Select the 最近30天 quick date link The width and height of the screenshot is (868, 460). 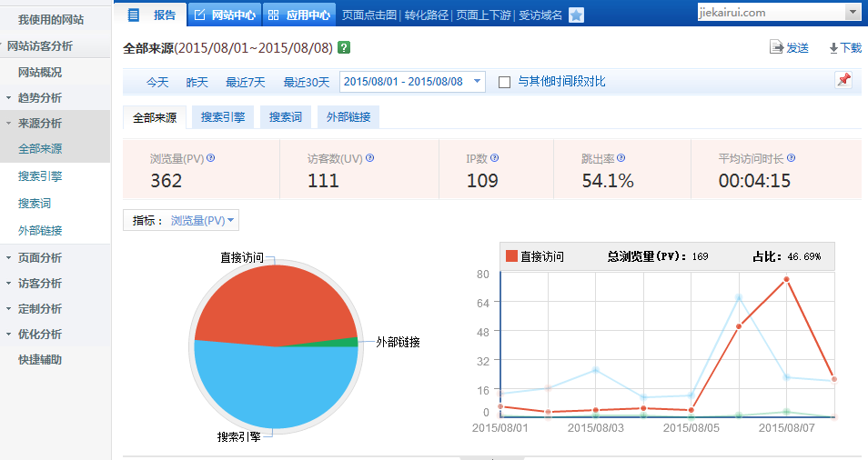(306, 83)
